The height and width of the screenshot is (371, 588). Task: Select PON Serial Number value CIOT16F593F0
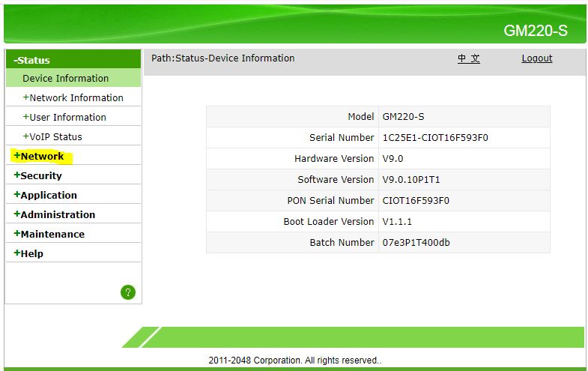(416, 201)
